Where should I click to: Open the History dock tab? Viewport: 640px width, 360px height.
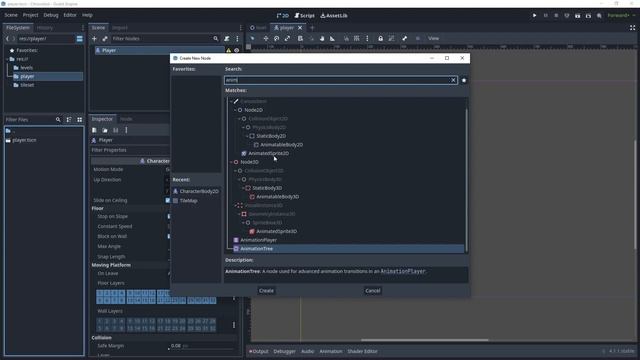(x=45, y=28)
